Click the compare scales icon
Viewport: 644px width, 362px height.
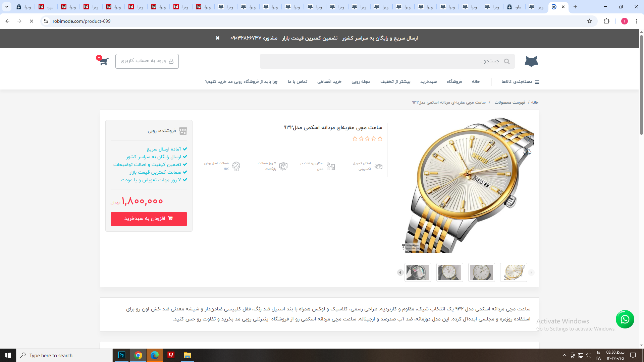pyautogui.click(x=527, y=152)
